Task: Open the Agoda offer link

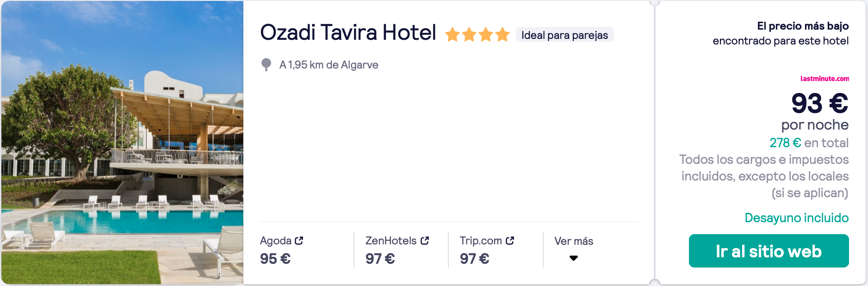Action: 281,249
